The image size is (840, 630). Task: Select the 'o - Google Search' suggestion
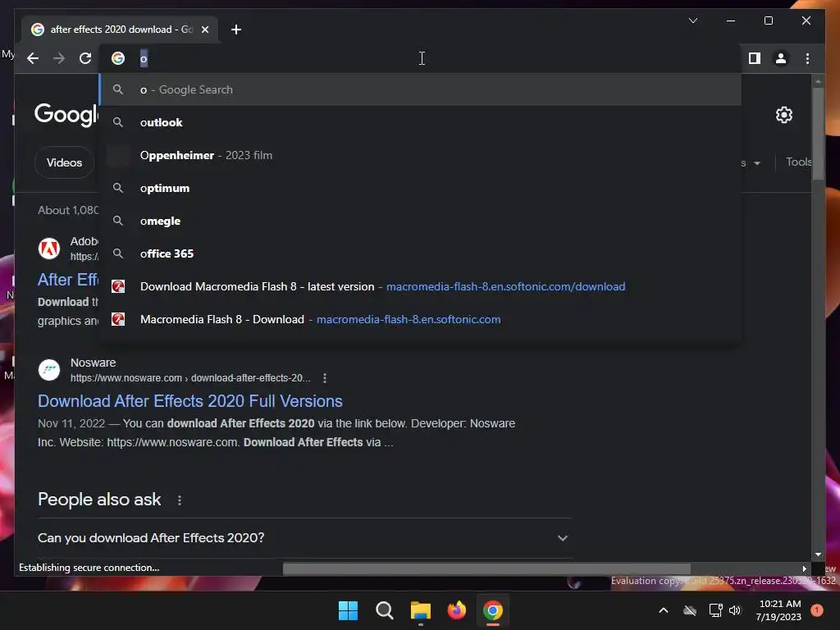tap(421, 89)
